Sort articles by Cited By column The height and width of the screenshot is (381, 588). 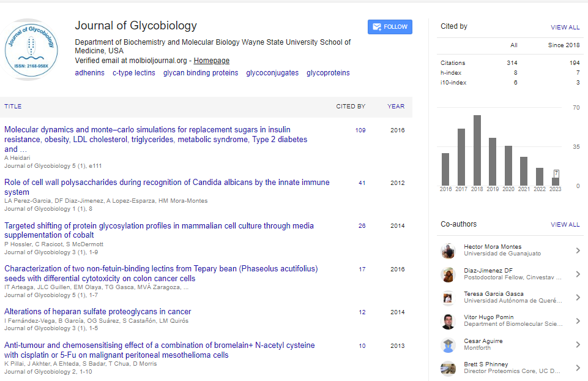click(351, 107)
